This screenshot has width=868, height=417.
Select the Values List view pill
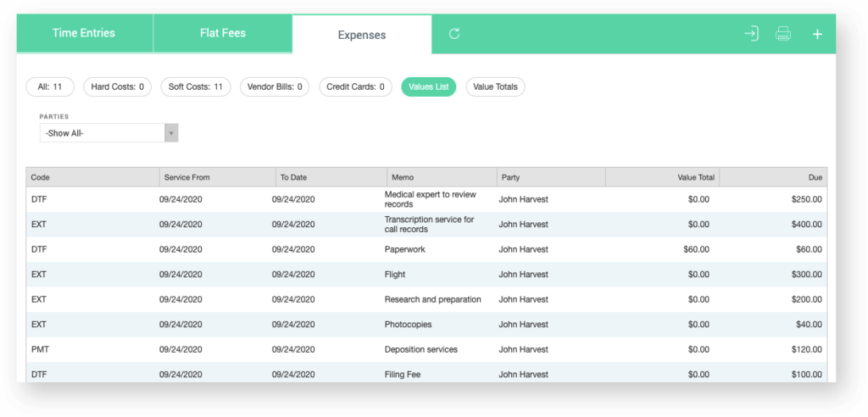(428, 87)
